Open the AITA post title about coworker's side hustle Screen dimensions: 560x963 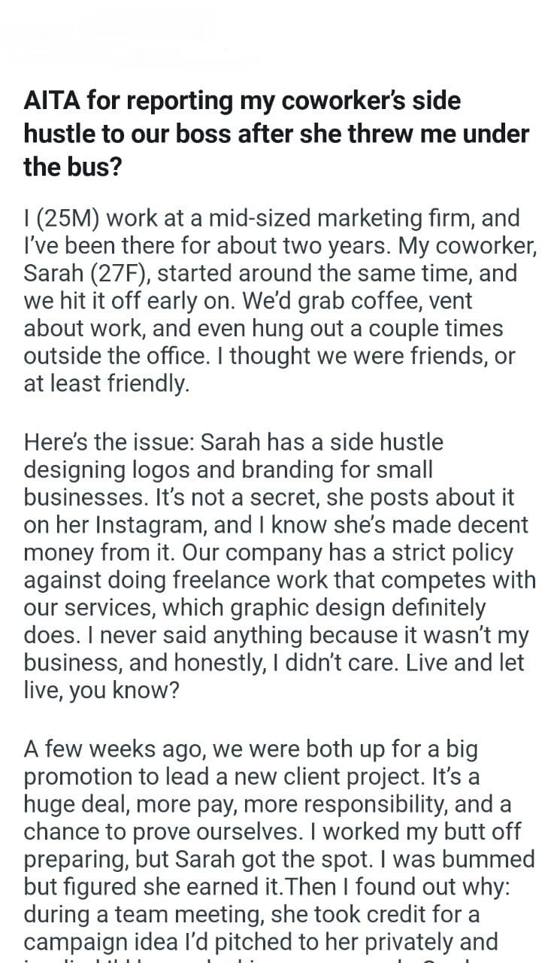pos(277,134)
